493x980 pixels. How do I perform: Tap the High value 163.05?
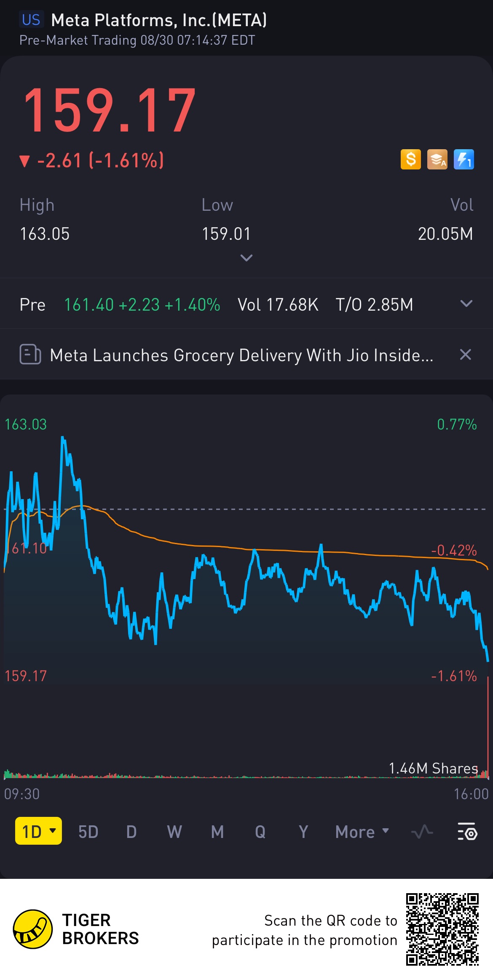[x=45, y=234]
